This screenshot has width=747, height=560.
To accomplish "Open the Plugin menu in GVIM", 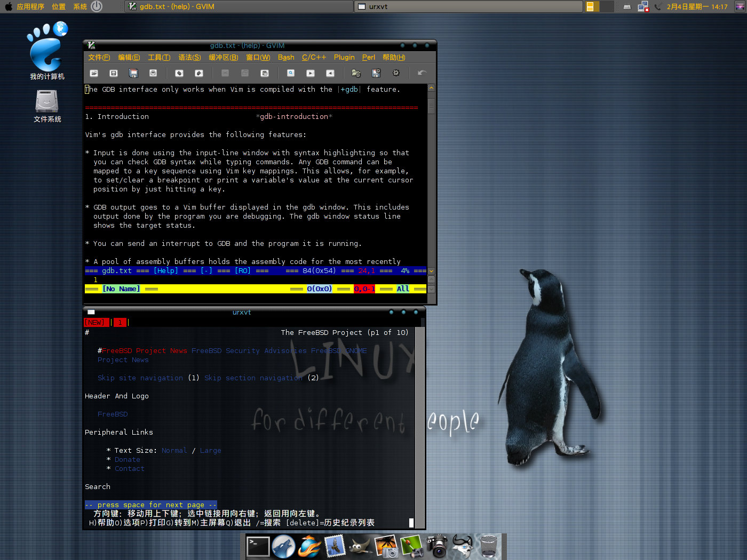I will tap(344, 58).
